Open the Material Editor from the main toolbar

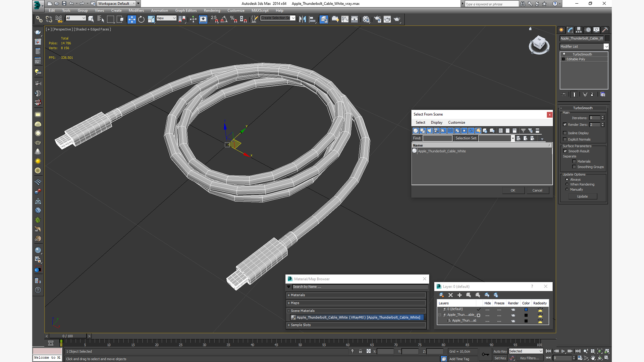click(x=366, y=19)
